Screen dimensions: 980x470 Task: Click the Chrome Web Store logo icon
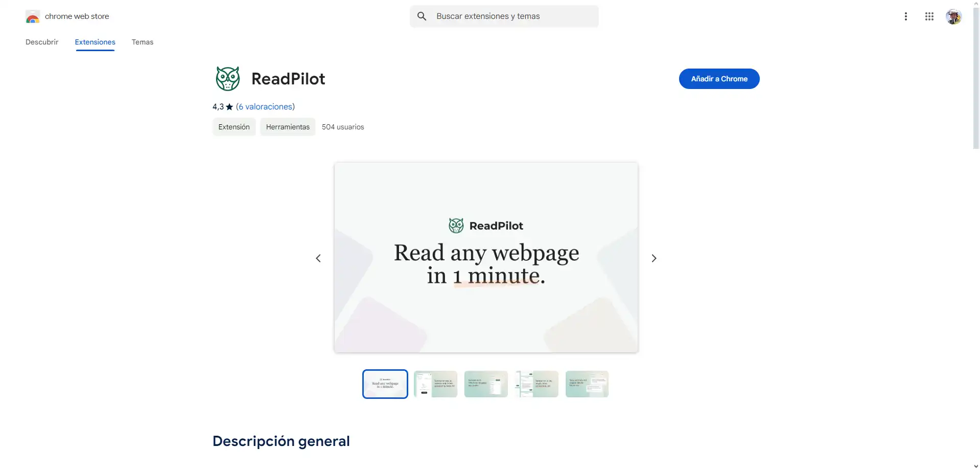click(33, 17)
